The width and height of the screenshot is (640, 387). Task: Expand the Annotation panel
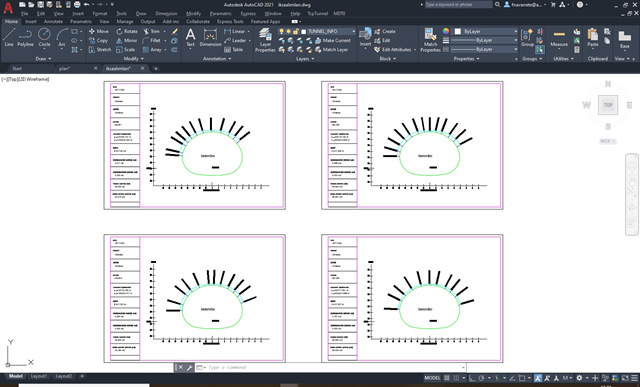coord(217,59)
